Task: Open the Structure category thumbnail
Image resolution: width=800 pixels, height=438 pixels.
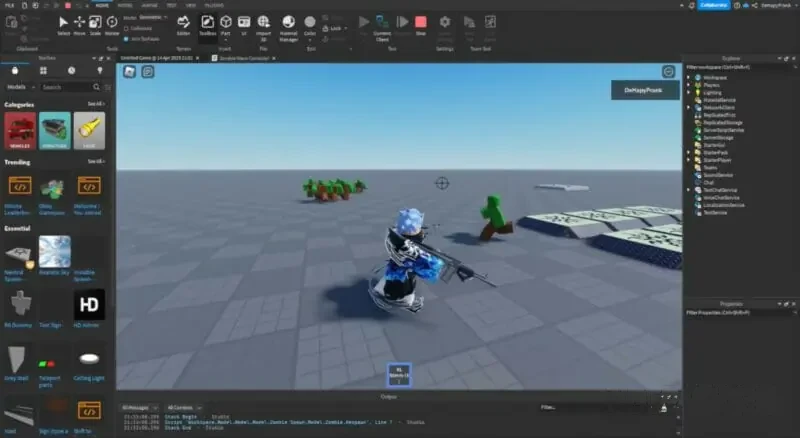Action: pos(55,131)
